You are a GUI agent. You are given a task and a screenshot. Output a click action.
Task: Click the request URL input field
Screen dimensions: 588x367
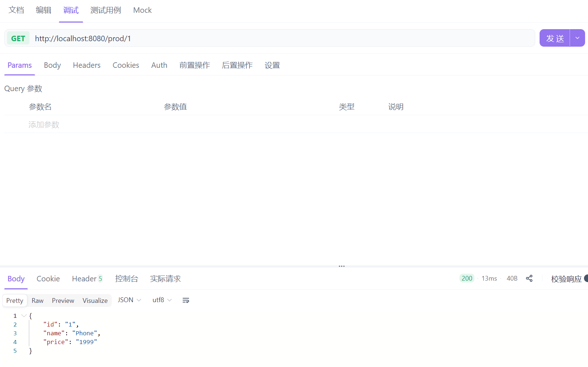(282, 38)
